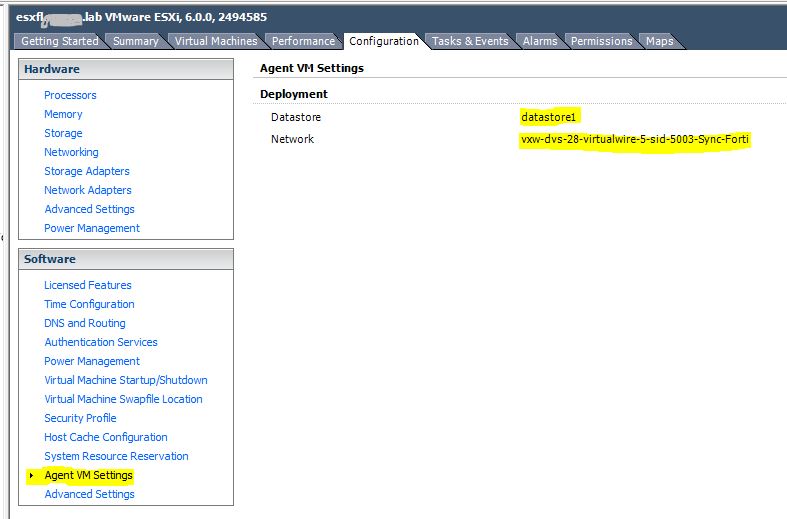Viewport: 787px width, 519px height.
Task: Open System Resource Reservation
Action: point(116,456)
